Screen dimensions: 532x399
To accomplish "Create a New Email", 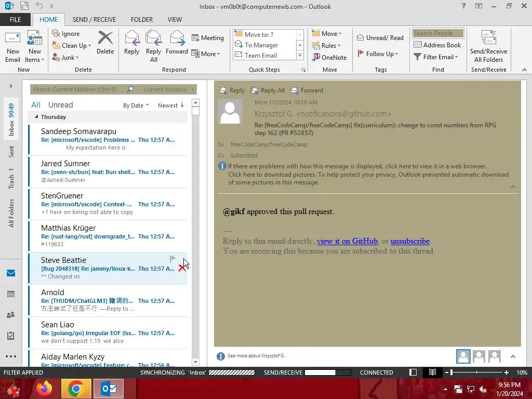I will coord(13,47).
